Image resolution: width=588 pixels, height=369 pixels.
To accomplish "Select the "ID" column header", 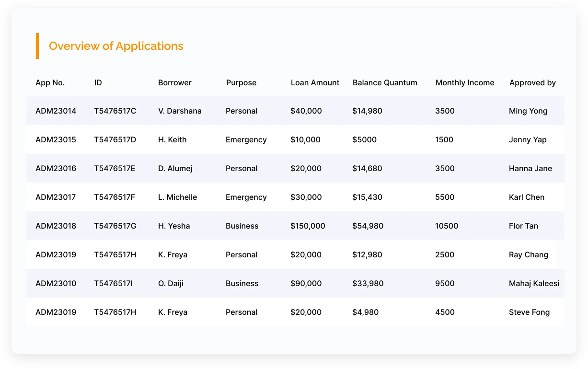I will click(98, 82).
